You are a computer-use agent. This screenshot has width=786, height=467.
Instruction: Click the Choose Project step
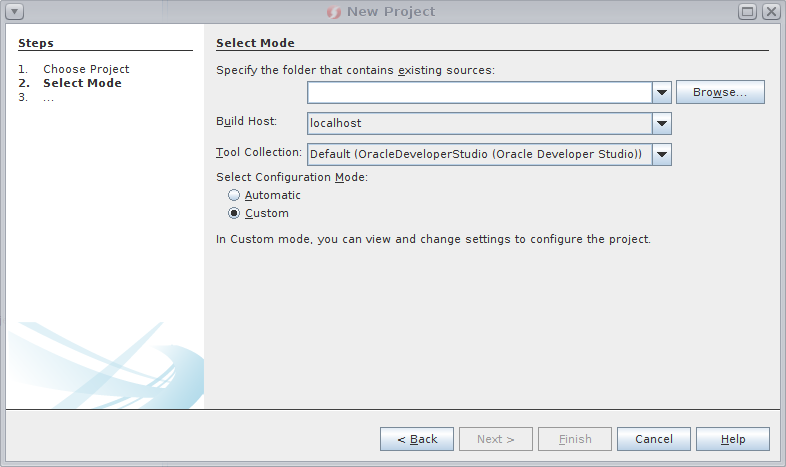pyautogui.click(x=86, y=69)
